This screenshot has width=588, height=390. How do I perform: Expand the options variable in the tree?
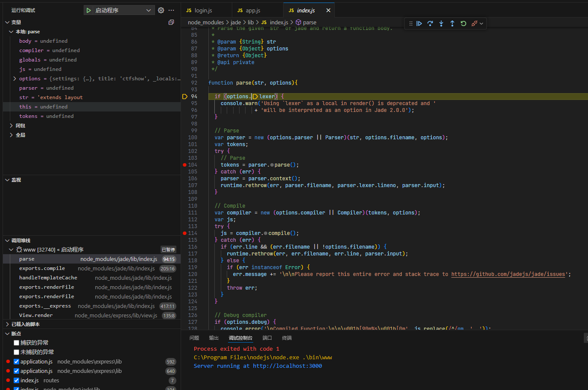(x=15, y=79)
